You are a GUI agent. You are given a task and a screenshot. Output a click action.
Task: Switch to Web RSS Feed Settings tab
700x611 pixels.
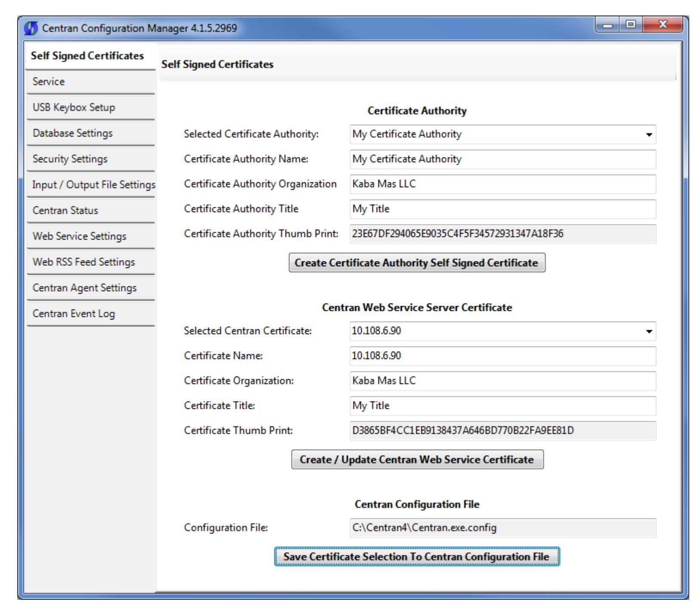point(91,262)
